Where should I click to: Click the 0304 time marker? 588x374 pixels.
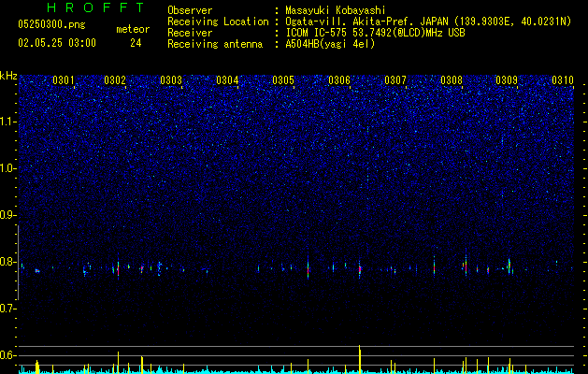click(227, 80)
